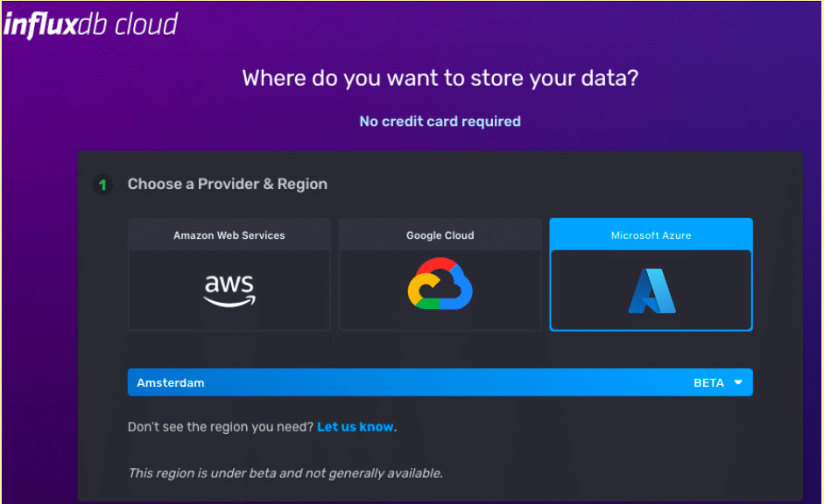This screenshot has height=504, width=824.
Task: Click the multicolored Google Cloud cloud graphic
Action: (x=440, y=284)
